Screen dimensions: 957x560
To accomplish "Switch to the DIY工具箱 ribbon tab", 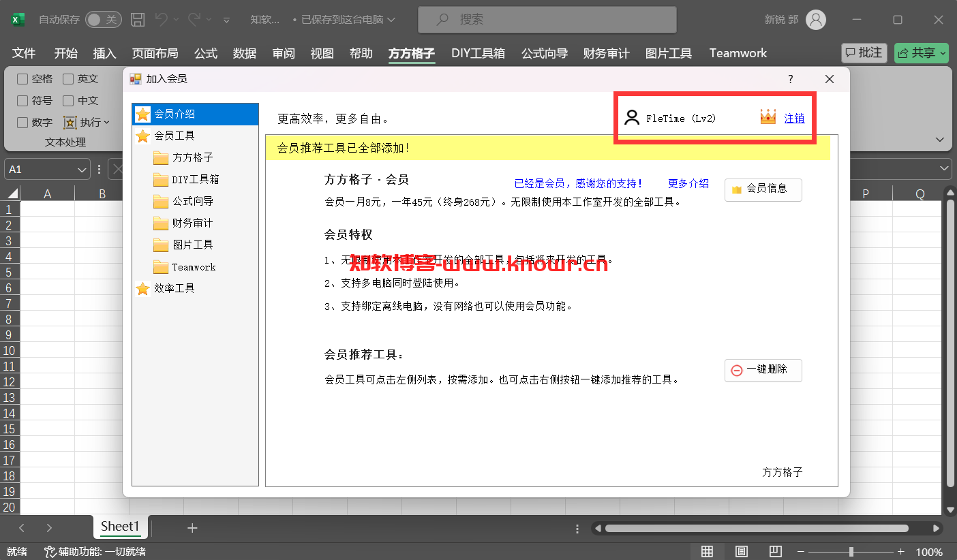I will 478,53.
